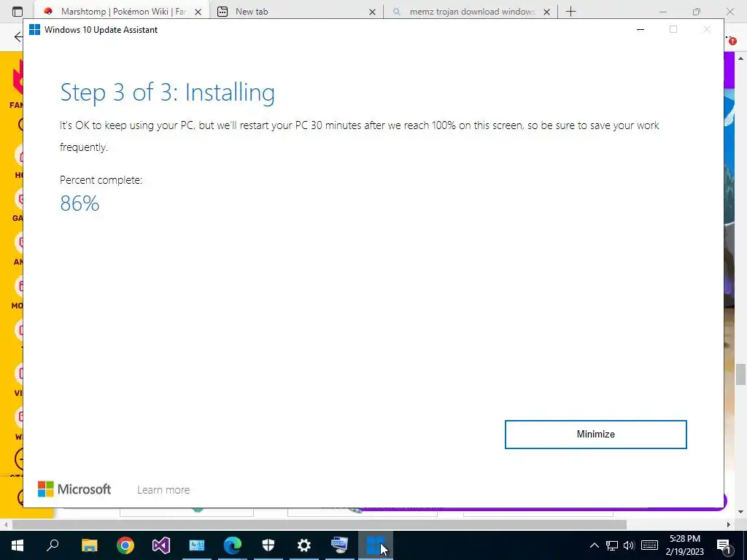Click the horizontal scrollbar right arrow
This screenshot has width=747, height=560.
click(729, 524)
